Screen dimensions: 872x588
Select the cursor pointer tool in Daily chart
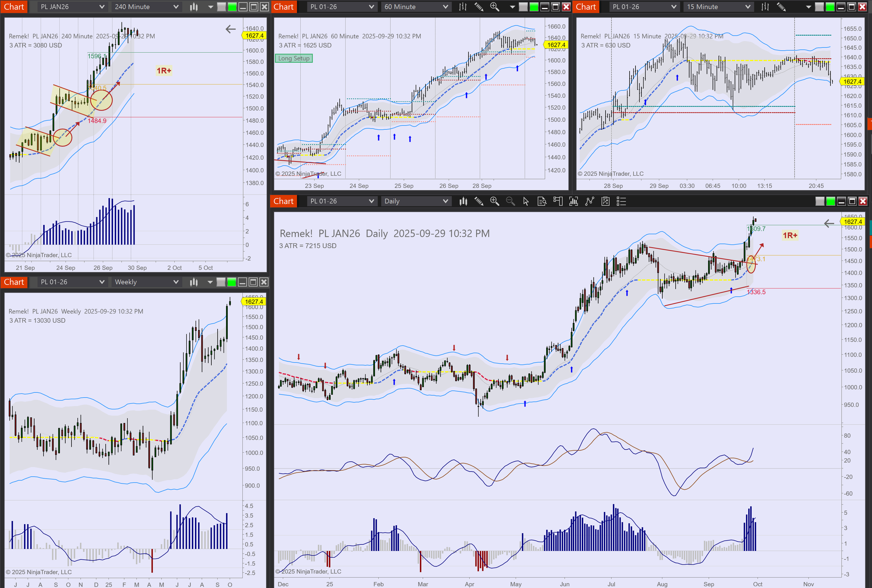click(526, 201)
